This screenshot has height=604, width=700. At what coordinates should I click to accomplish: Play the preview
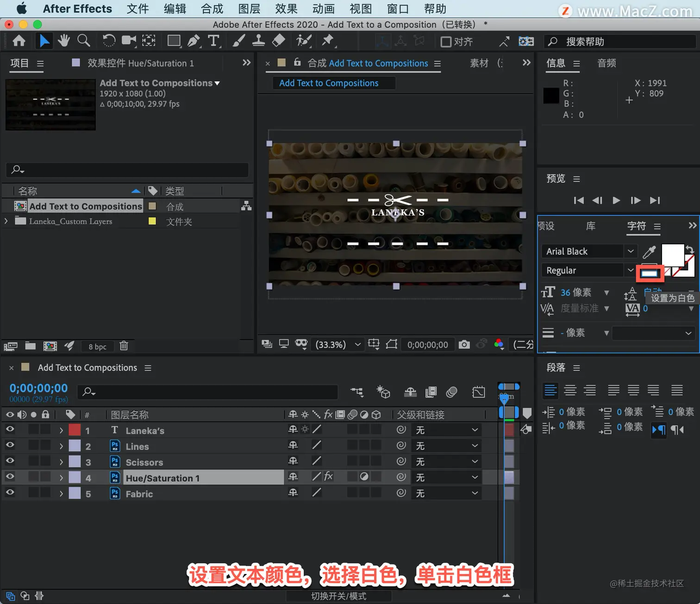click(x=616, y=200)
